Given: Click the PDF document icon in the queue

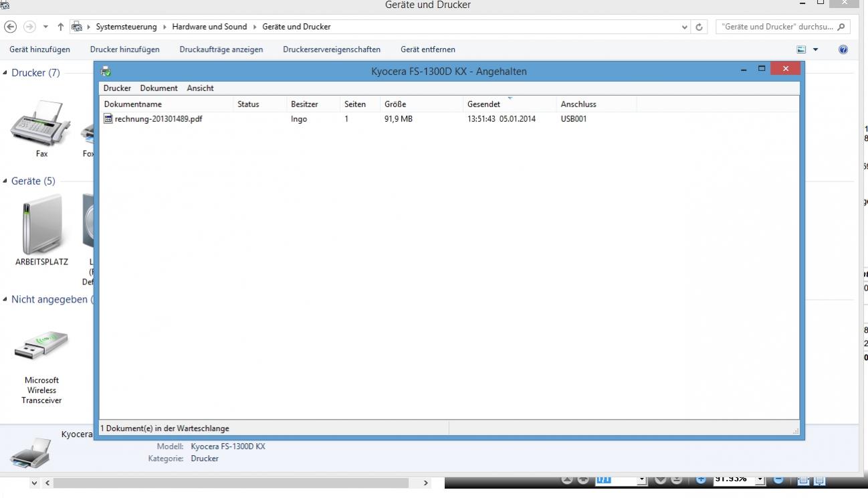Looking at the screenshot, I should coord(108,119).
